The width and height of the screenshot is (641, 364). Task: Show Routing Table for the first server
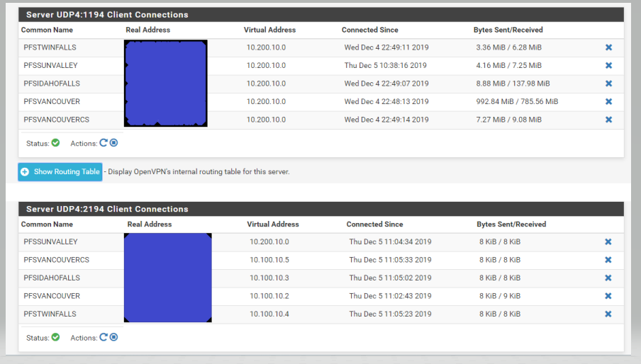(x=67, y=172)
